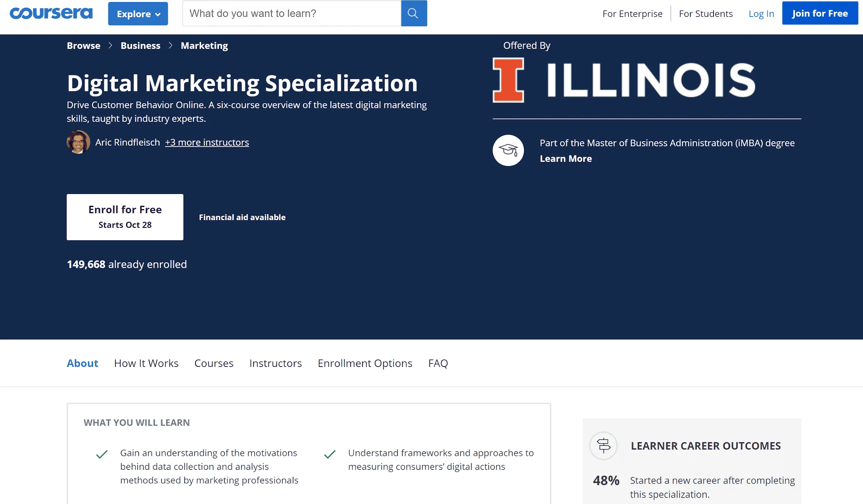Click instructor name Aric Rindfleisch
The height and width of the screenshot is (504, 863).
(x=128, y=142)
